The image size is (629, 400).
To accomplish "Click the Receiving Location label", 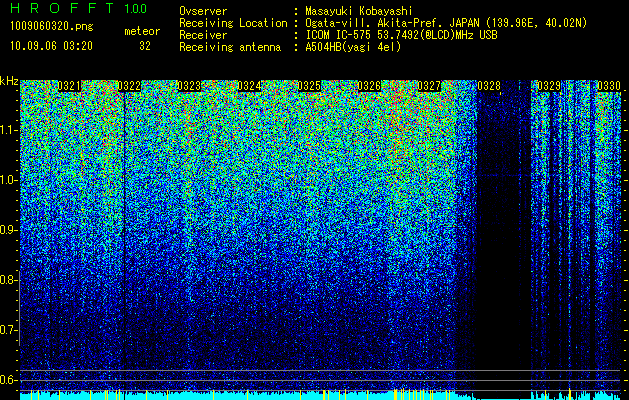I will tap(233, 23).
